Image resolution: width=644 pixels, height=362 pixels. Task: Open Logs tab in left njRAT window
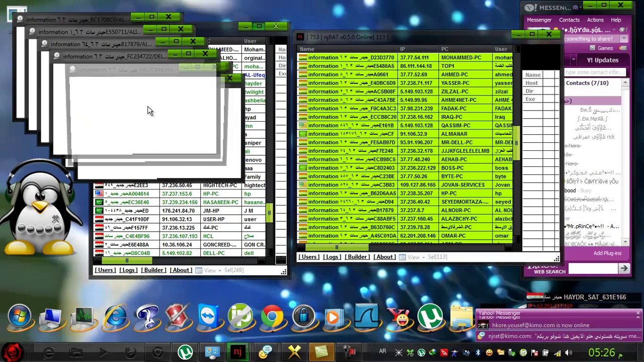point(128,270)
